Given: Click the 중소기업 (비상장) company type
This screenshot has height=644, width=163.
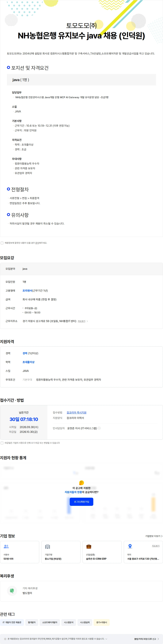Looking at the screenshot, I should 53,559.
